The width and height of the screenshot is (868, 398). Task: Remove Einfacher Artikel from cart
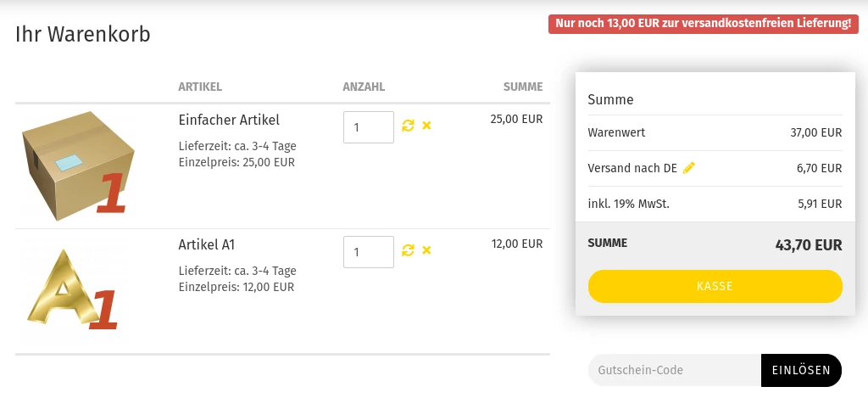[426, 126]
